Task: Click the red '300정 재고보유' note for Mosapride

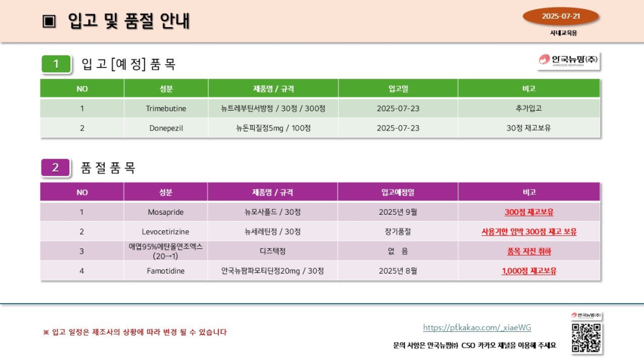Action: (529, 212)
